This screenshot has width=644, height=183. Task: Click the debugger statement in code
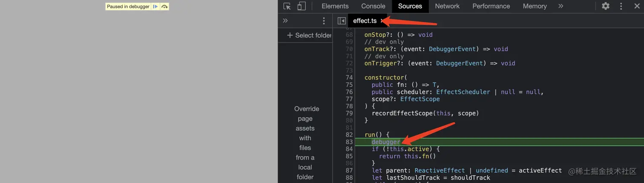click(x=386, y=142)
